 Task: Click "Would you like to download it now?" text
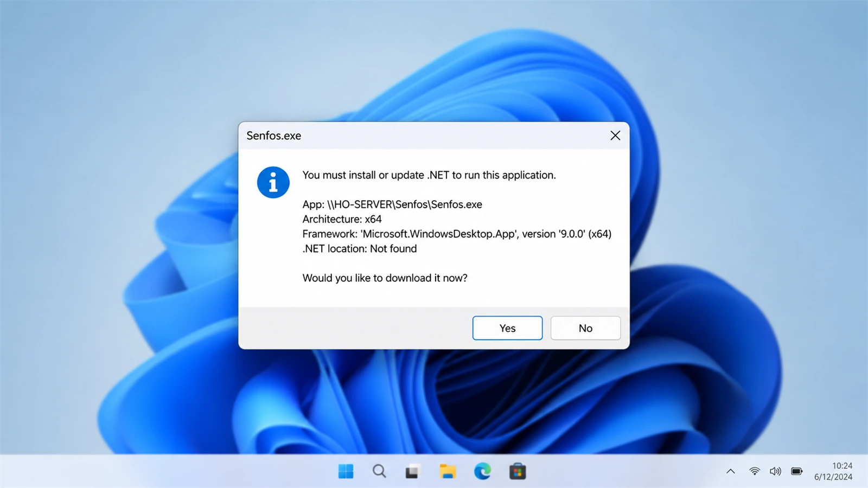tap(385, 278)
